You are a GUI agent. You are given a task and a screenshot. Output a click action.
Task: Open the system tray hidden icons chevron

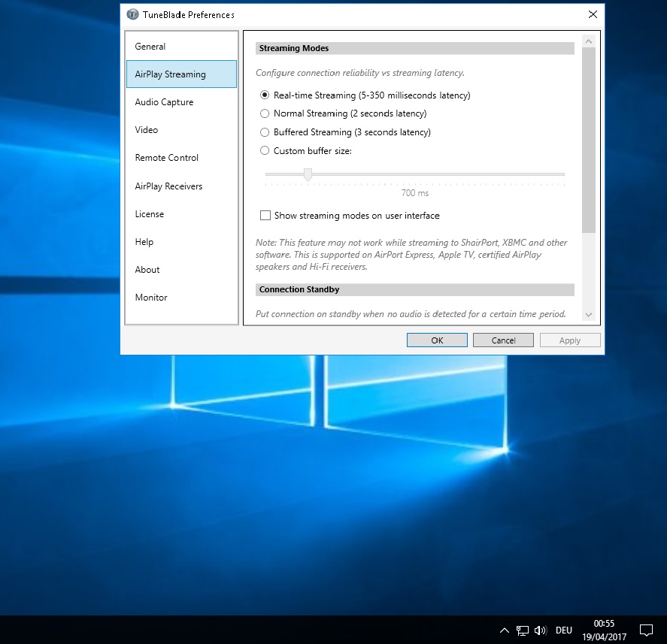504,630
